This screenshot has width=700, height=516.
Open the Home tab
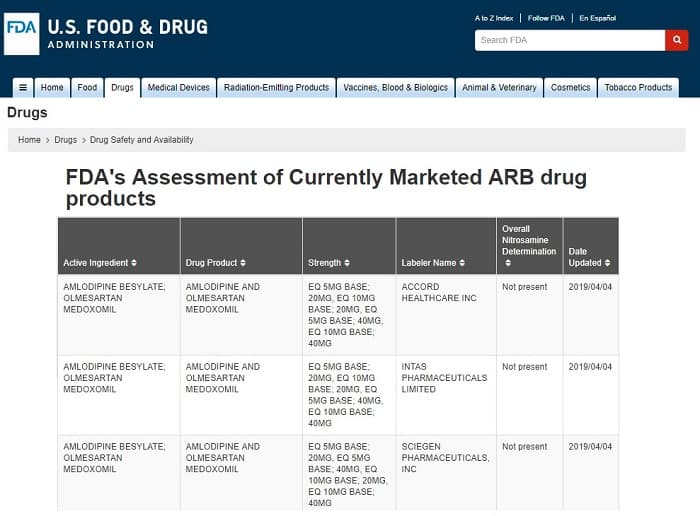tap(52, 87)
